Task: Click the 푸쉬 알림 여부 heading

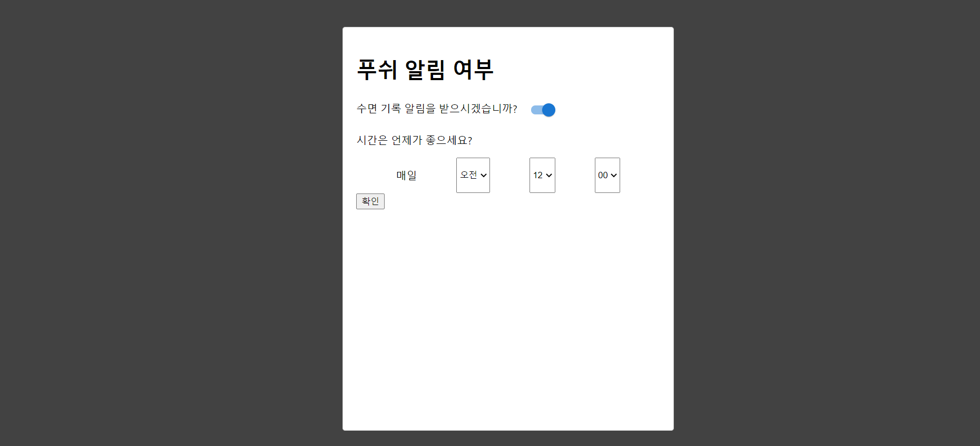Action: point(425,70)
